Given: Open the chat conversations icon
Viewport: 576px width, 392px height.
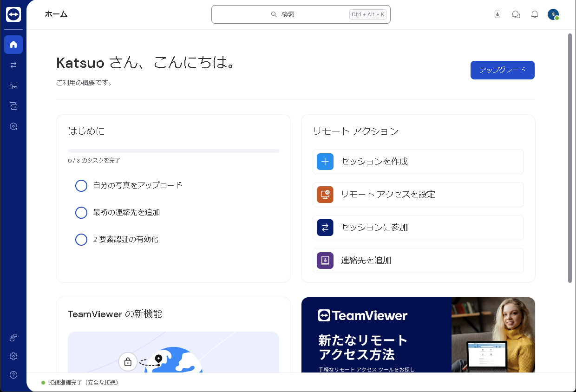Looking at the screenshot, I should (516, 14).
